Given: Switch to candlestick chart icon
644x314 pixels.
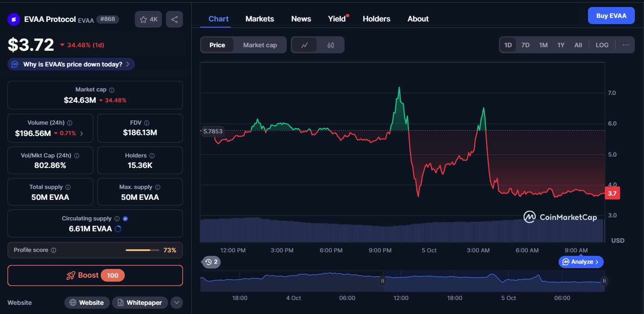Looking at the screenshot, I should [331, 45].
